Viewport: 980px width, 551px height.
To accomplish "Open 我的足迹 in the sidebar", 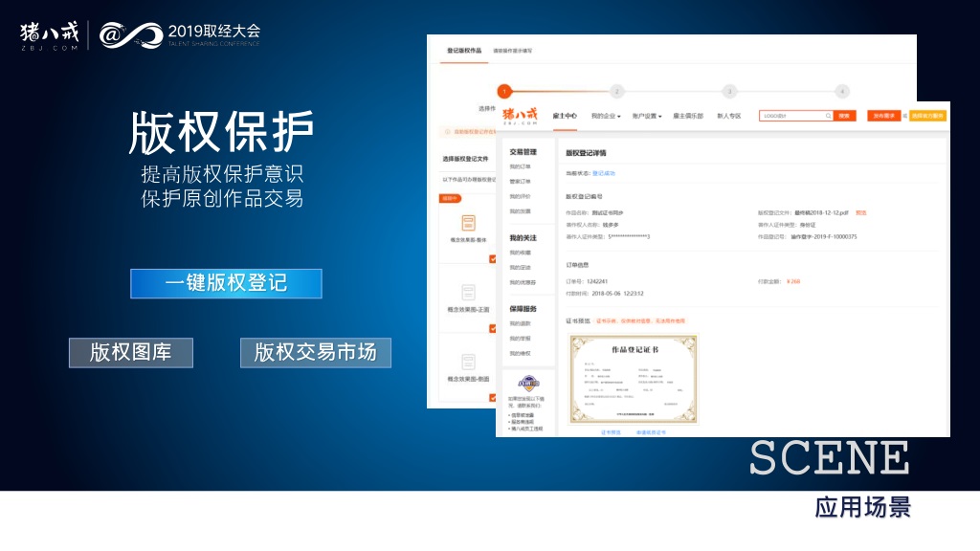I will click(x=520, y=268).
